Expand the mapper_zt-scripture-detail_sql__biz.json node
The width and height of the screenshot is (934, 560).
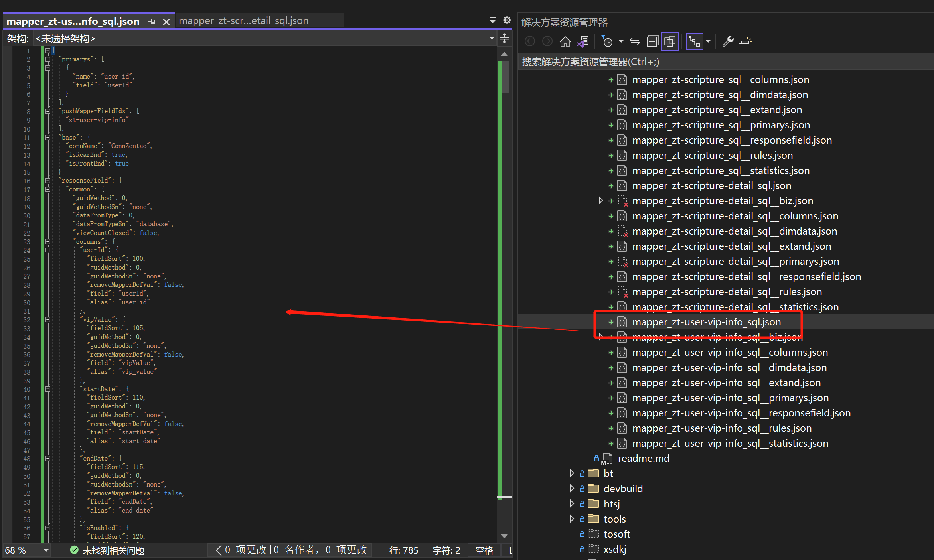(600, 201)
